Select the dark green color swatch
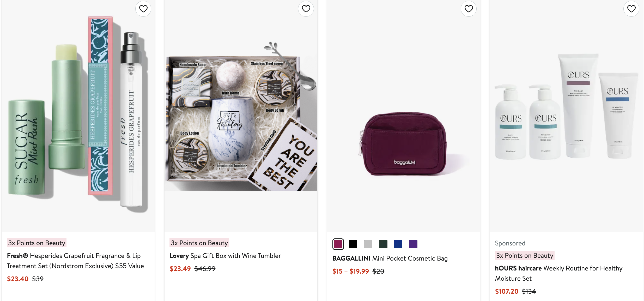Viewport: 644px width, 301px height. tap(383, 244)
